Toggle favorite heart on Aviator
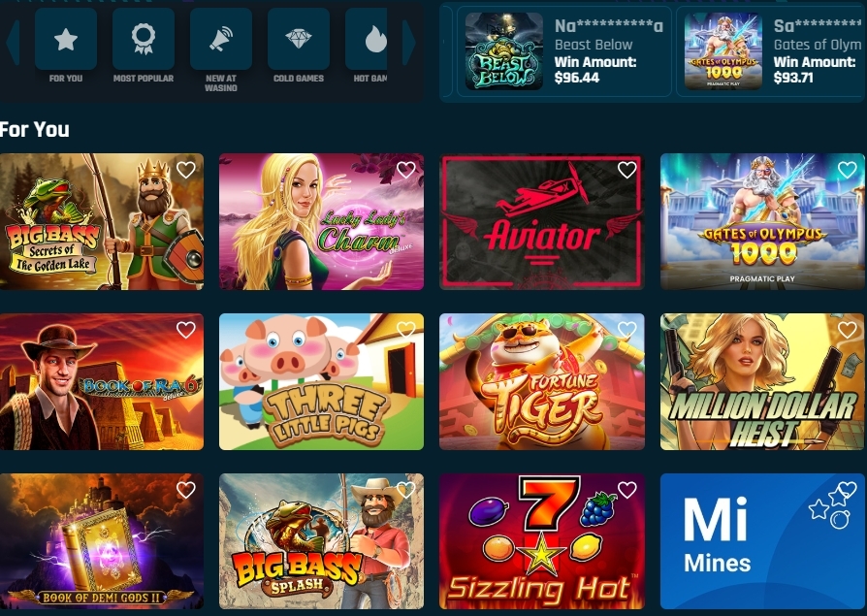The height and width of the screenshot is (616, 867). click(x=626, y=170)
